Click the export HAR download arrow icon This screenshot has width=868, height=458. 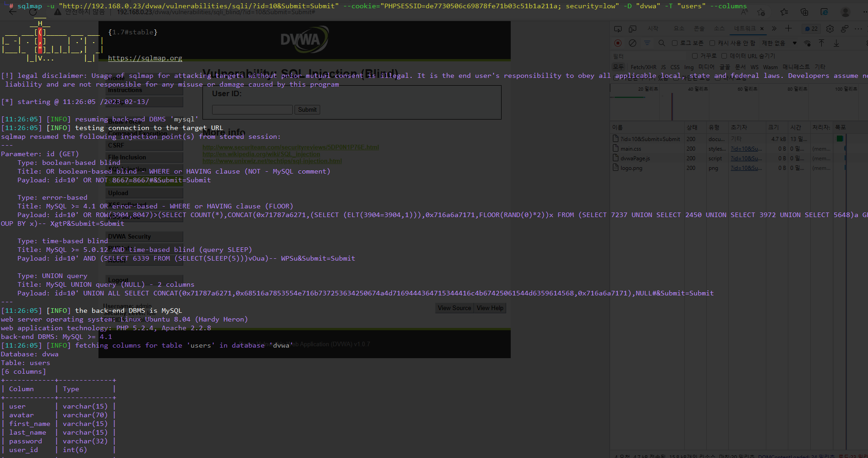[x=836, y=43]
